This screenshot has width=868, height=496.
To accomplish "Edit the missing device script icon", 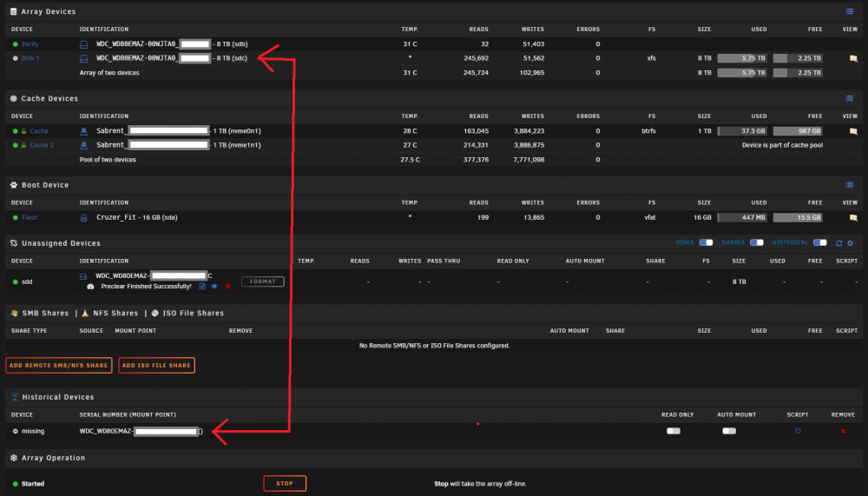I will (798, 431).
